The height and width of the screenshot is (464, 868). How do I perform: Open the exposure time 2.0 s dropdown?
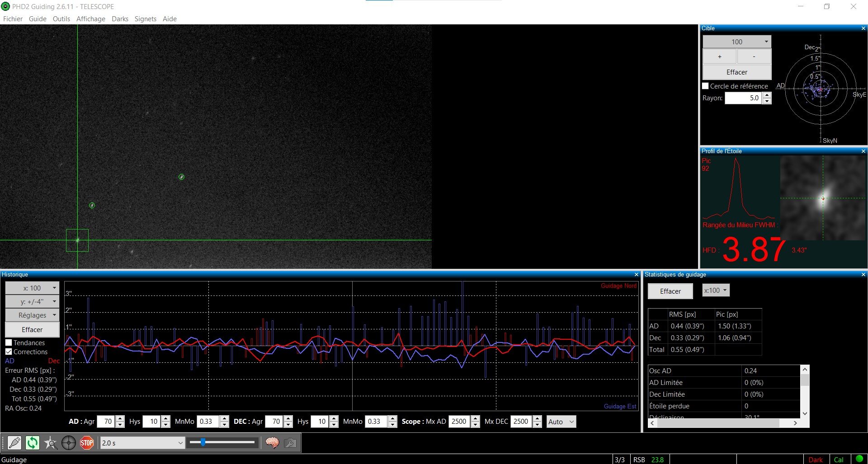pyautogui.click(x=142, y=443)
